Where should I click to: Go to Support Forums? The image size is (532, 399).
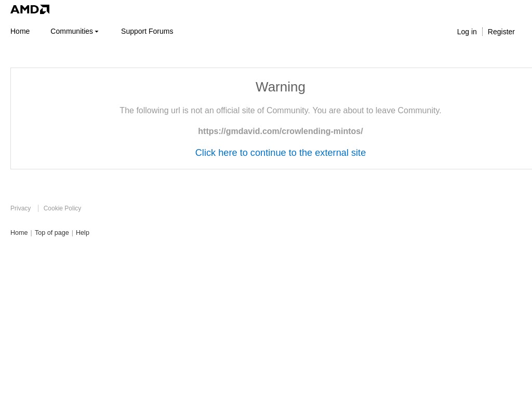click(147, 31)
